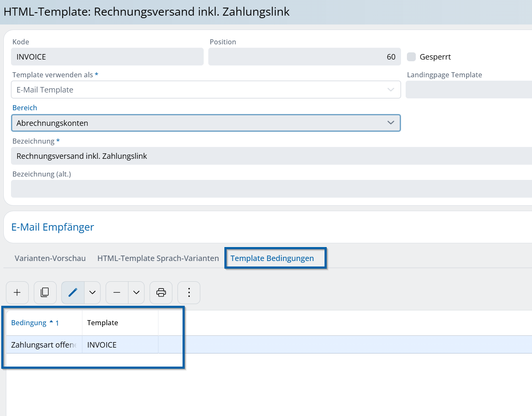Expand the edit button dropdown arrow

[x=93, y=293]
